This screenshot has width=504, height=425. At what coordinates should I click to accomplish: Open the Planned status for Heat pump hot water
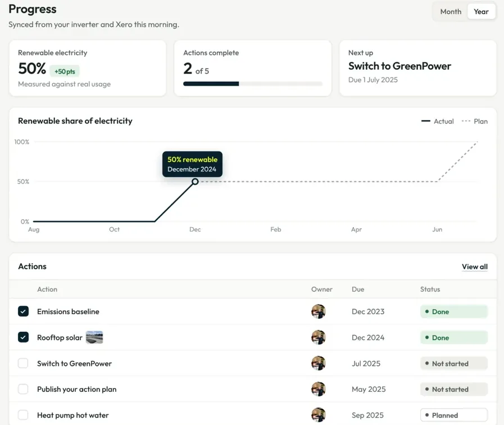tap(454, 415)
